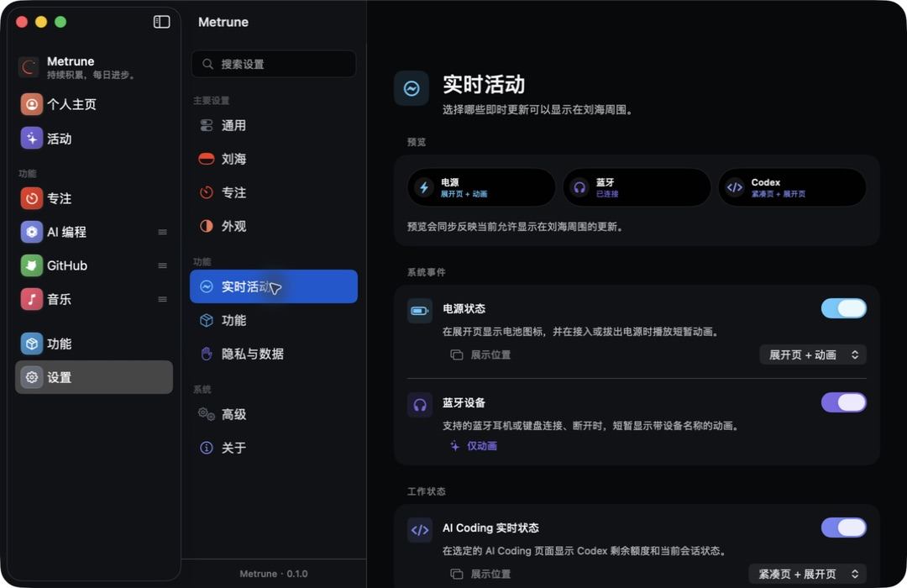This screenshot has width=907, height=588.
Task: Click the red 刘海 notch icon
Action: point(207,159)
